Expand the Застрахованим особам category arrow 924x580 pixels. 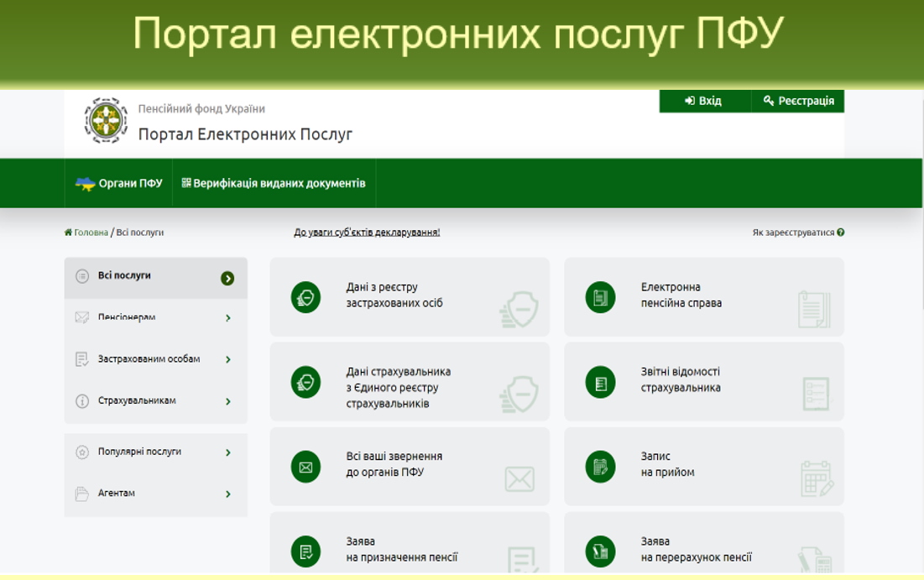coord(227,359)
